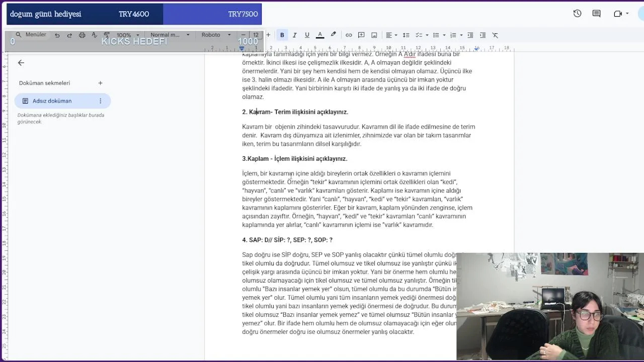
Task: Click the hint text Dokümana eklediğiniz başlıklar
Action: [61, 118]
